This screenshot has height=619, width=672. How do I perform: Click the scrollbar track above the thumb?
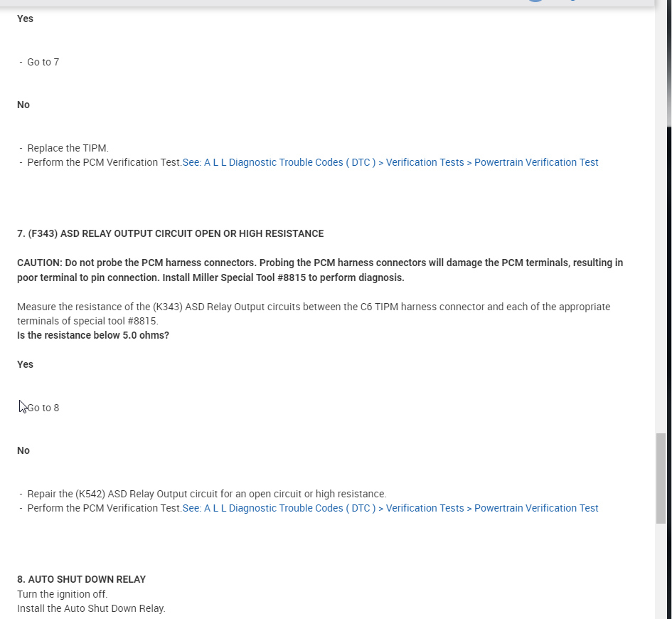[661, 249]
